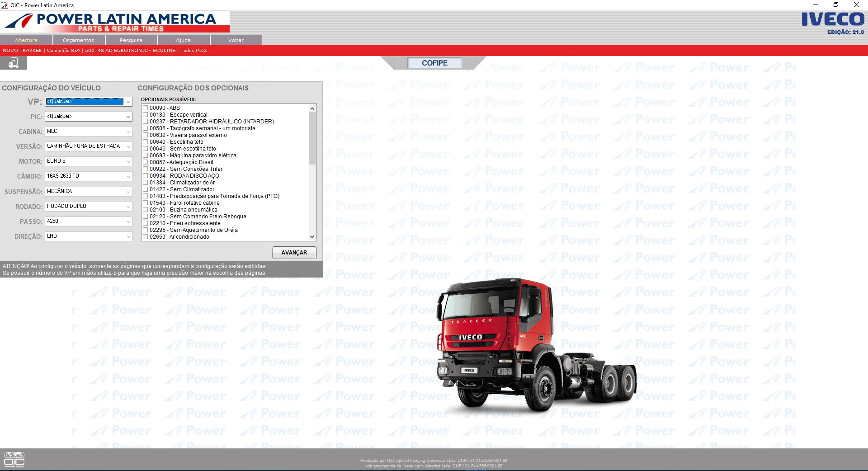
Task: Click Todos PICs in the breadcrumb
Action: (194, 51)
